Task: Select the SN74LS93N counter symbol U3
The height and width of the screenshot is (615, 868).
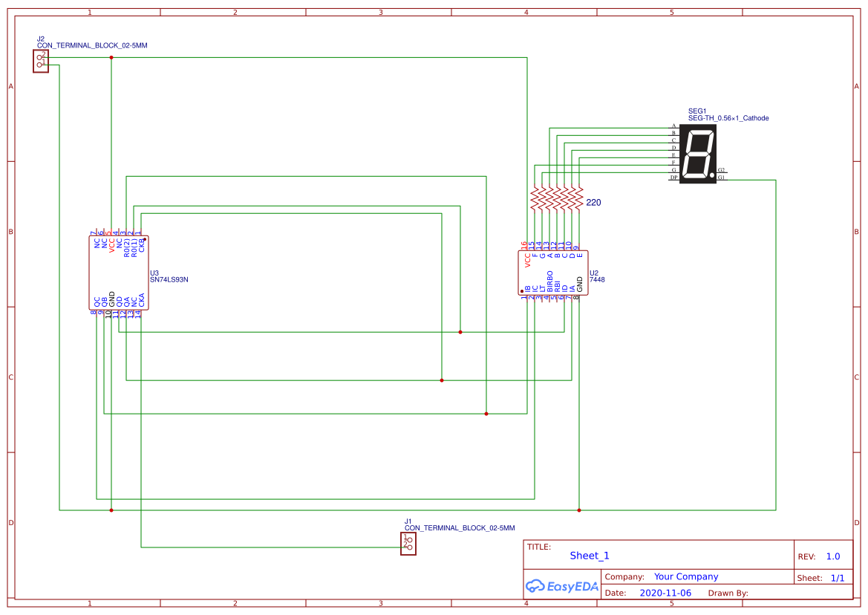Action: 120,273
